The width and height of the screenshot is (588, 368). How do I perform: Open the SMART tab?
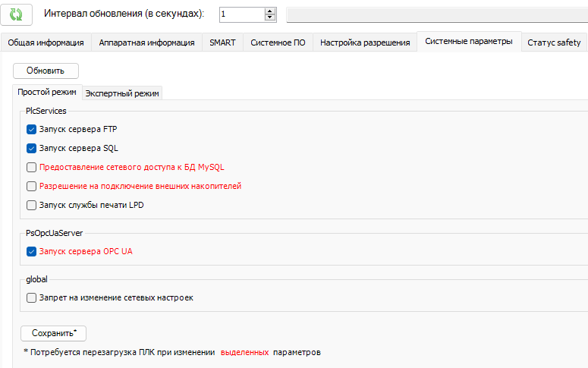tap(222, 42)
